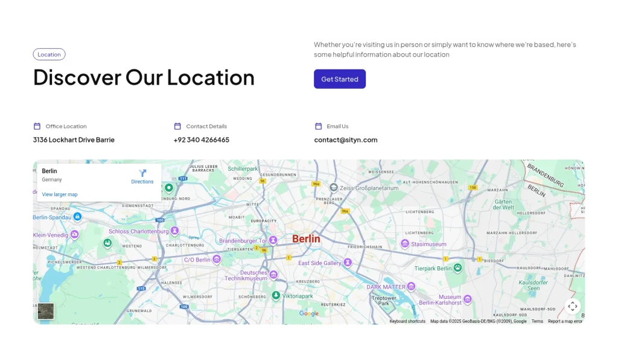Select the Stasimuseum purple marker
This screenshot has width=618, height=364.
(x=404, y=243)
